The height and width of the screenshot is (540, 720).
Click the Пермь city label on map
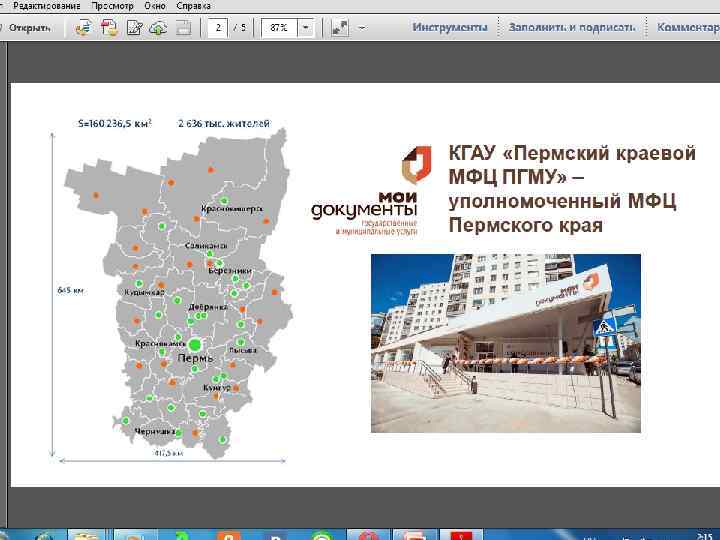click(196, 359)
